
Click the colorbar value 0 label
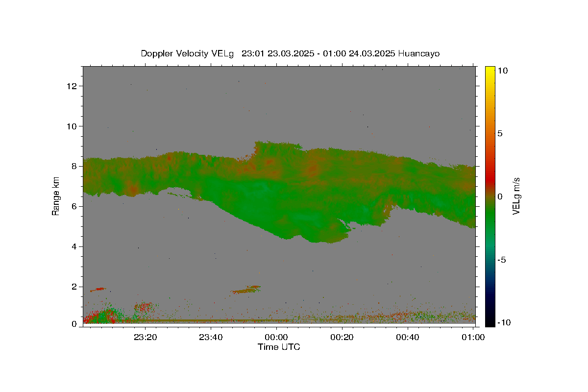click(x=500, y=196)
